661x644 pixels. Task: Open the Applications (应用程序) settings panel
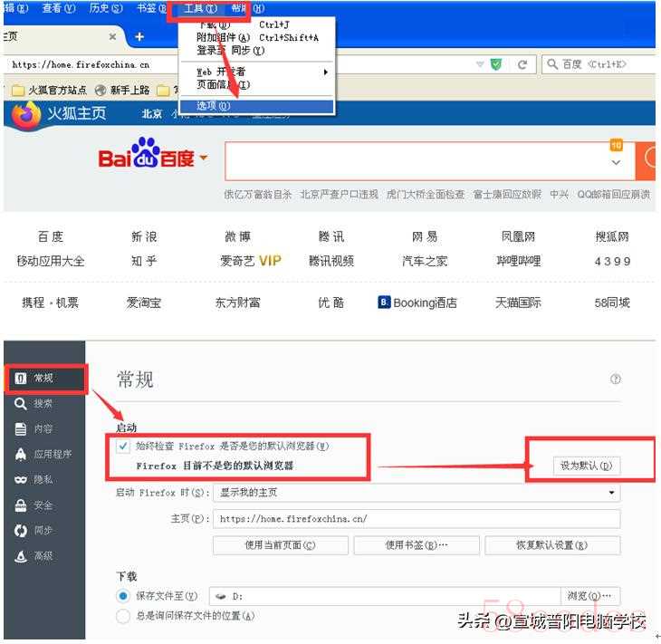(x=52, y=455)
